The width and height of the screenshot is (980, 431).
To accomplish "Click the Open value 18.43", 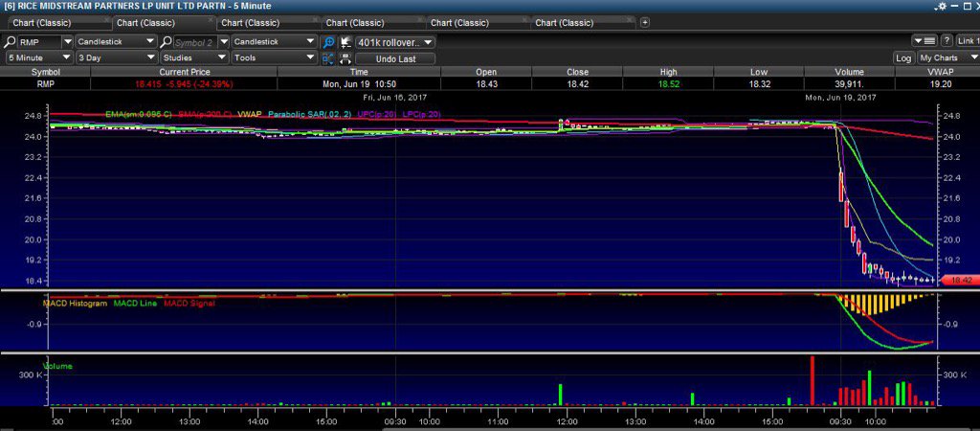I will coord(486,83).
